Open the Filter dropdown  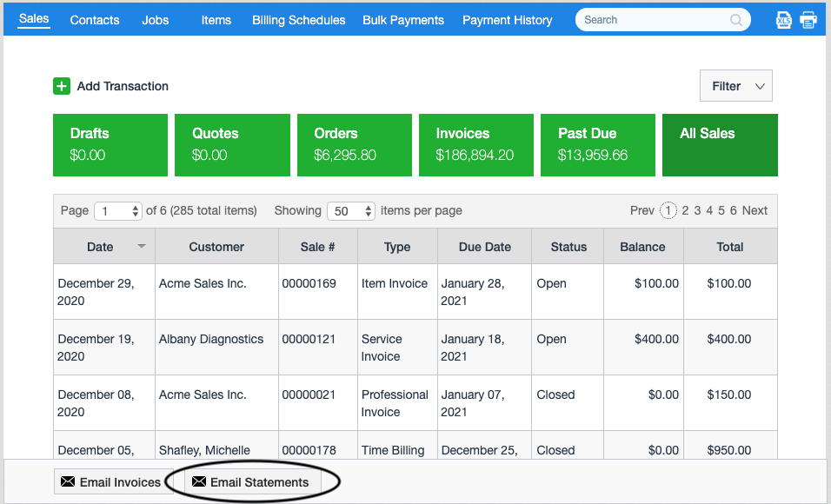[735, 86]
